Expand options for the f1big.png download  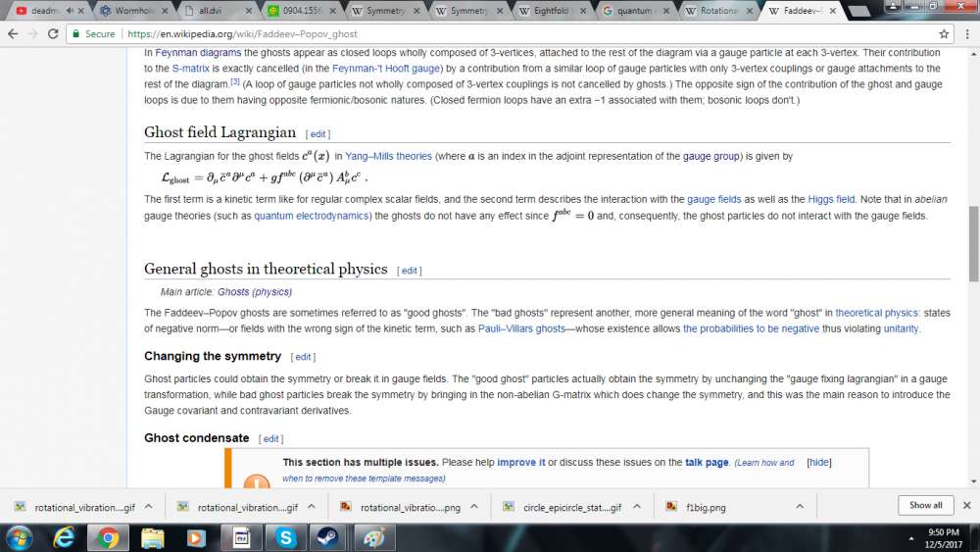tap(800, 507)
